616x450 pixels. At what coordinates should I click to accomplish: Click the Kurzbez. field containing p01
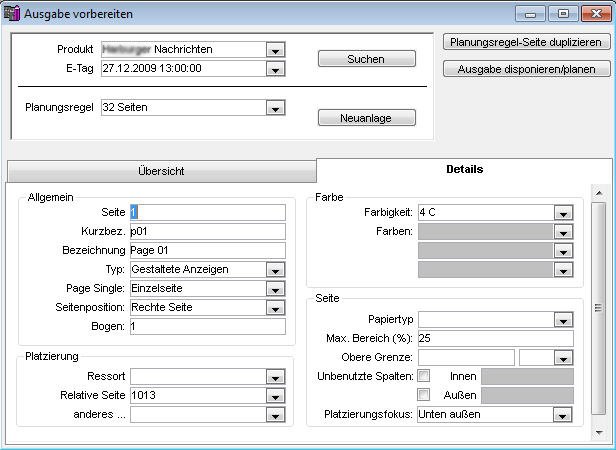tap(208, 231)
